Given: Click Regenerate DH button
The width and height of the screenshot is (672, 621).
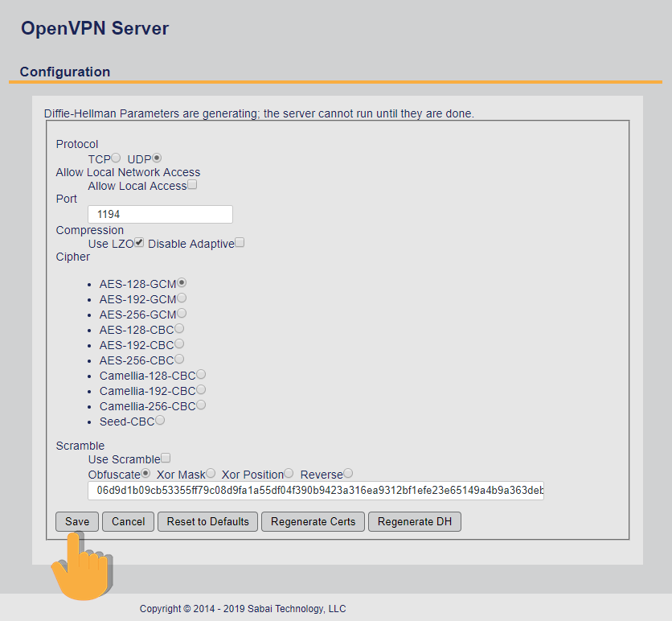Looking at the screenshot, I should tap(414, 522).
